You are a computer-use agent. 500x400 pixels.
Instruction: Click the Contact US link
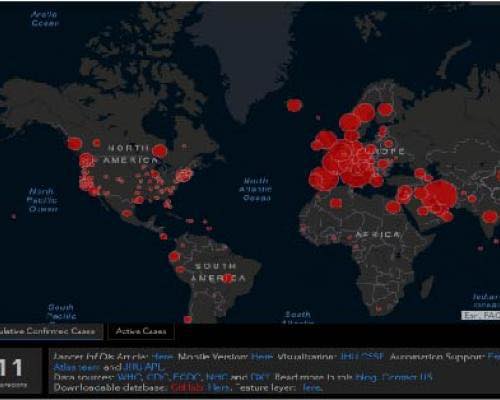[x=407, y=378]
